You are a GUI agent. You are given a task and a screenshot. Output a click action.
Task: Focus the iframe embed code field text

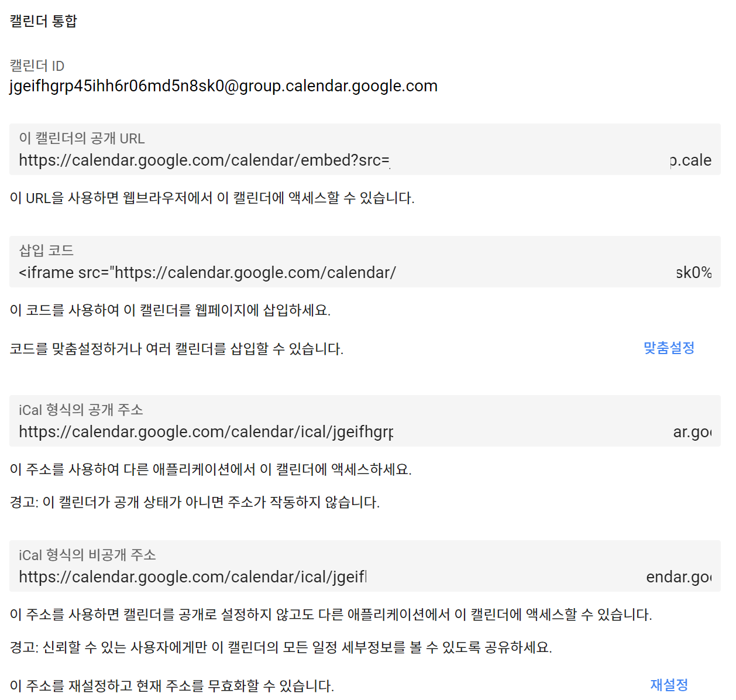(x=365, y=273)
